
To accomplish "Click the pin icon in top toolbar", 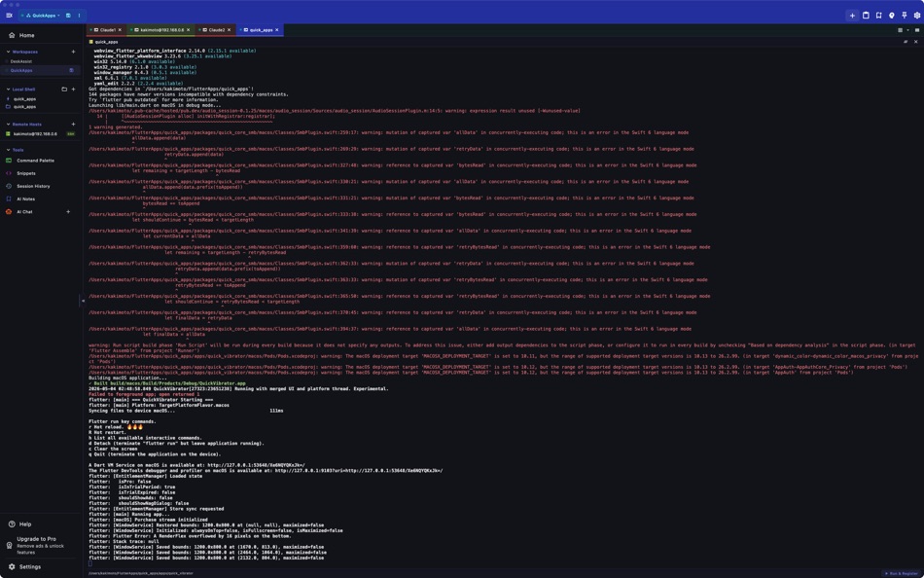I will (904, 16).
